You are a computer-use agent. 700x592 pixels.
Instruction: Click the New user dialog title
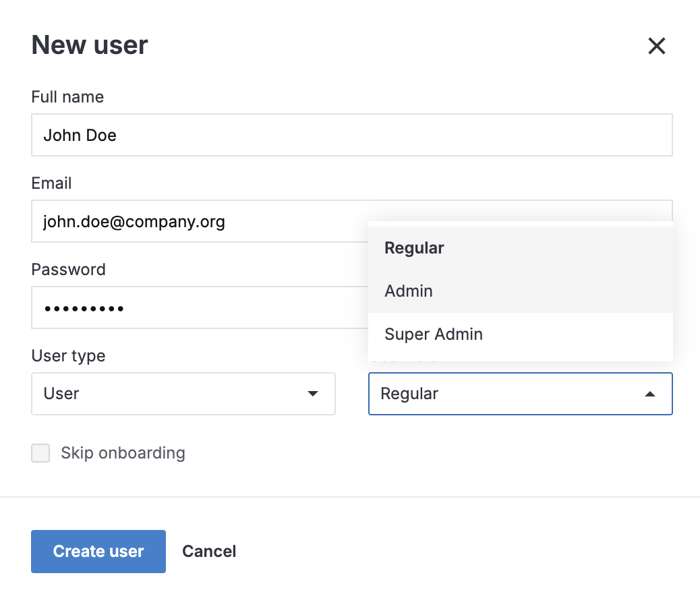[x=89, y=45]
